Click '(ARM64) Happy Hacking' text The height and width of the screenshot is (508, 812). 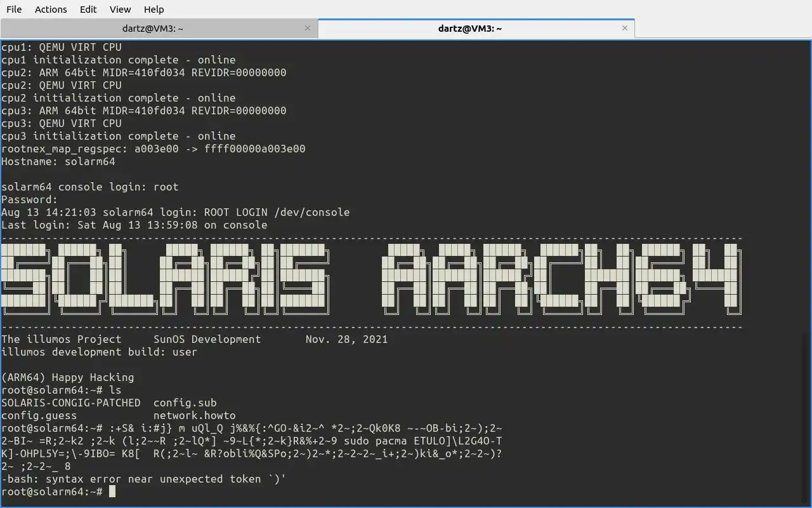point(68,377)
